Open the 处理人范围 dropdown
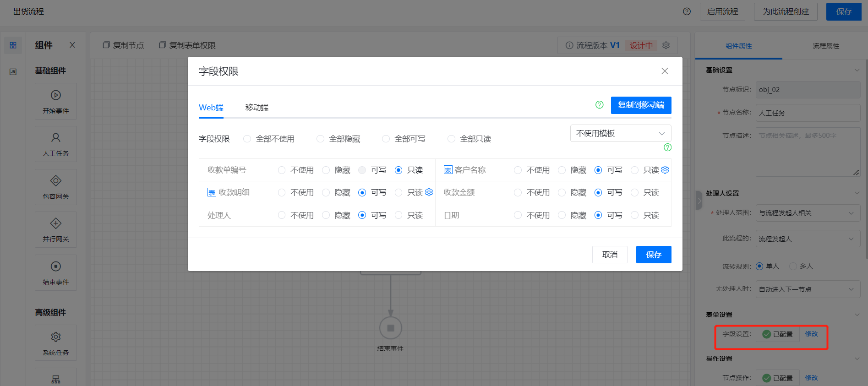This screenshot has height=386, width=868. (x=807, y=213)
